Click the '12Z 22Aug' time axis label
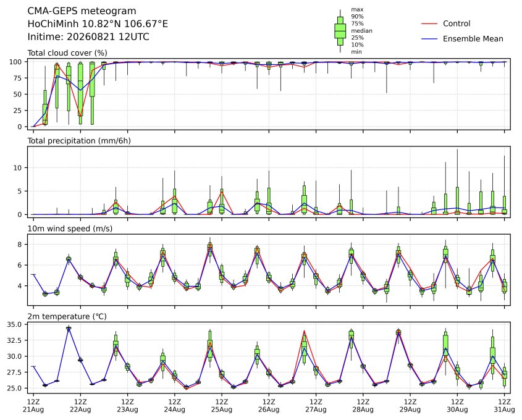This screenshot has width=522, height=420. pos(80,405)
